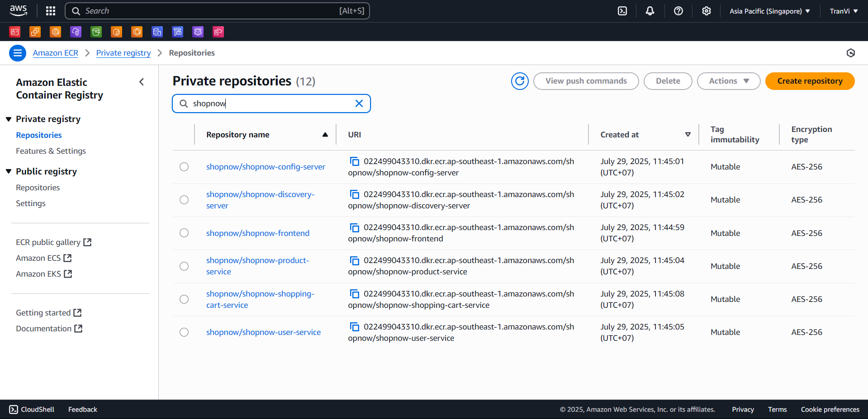Open Public registry Repositories from sidebar
This screenshot has height=419, width=868.
tap(38, 187)
